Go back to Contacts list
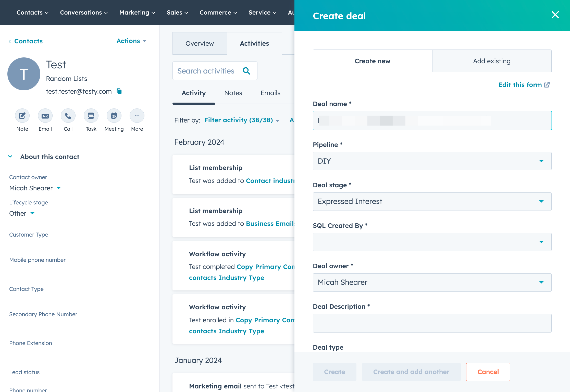Screen dimensions: 570x392 [x=26, y=41]
